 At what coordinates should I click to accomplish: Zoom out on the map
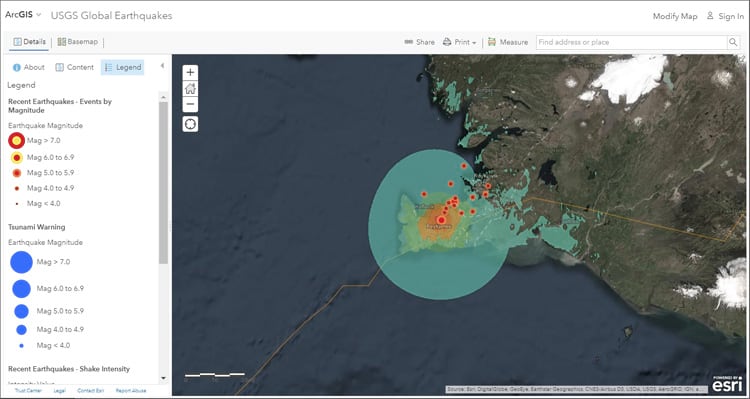190,104
